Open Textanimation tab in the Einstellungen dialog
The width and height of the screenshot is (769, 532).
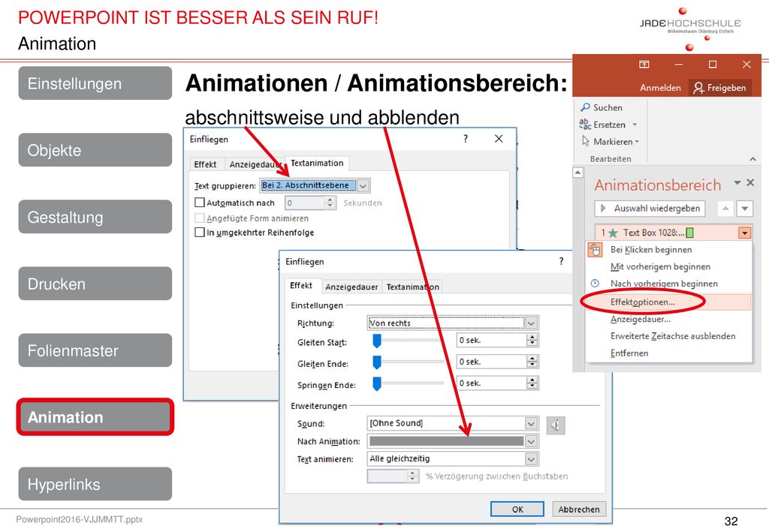click(412, 287)
